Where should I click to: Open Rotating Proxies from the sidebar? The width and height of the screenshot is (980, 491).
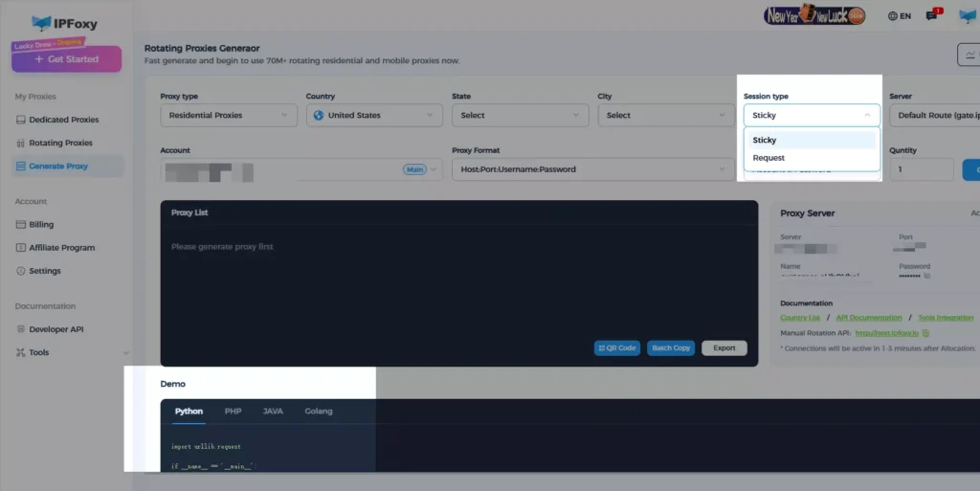point(60,143)
